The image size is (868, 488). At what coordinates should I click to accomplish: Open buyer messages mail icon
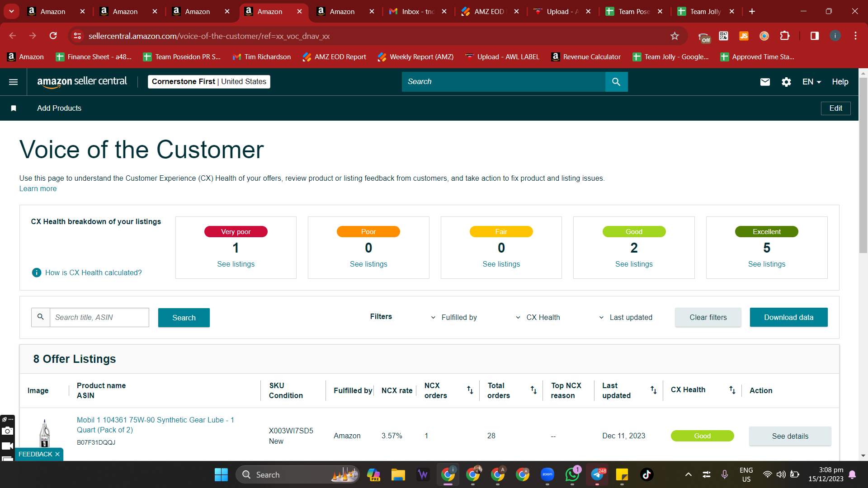[x=765, y=82]
